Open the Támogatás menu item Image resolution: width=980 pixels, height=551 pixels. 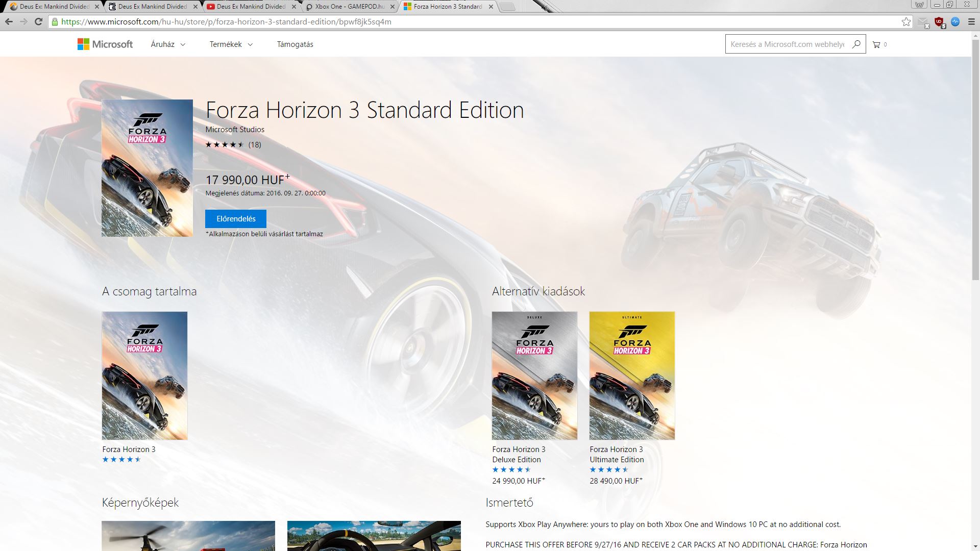(x=295, y=44)
